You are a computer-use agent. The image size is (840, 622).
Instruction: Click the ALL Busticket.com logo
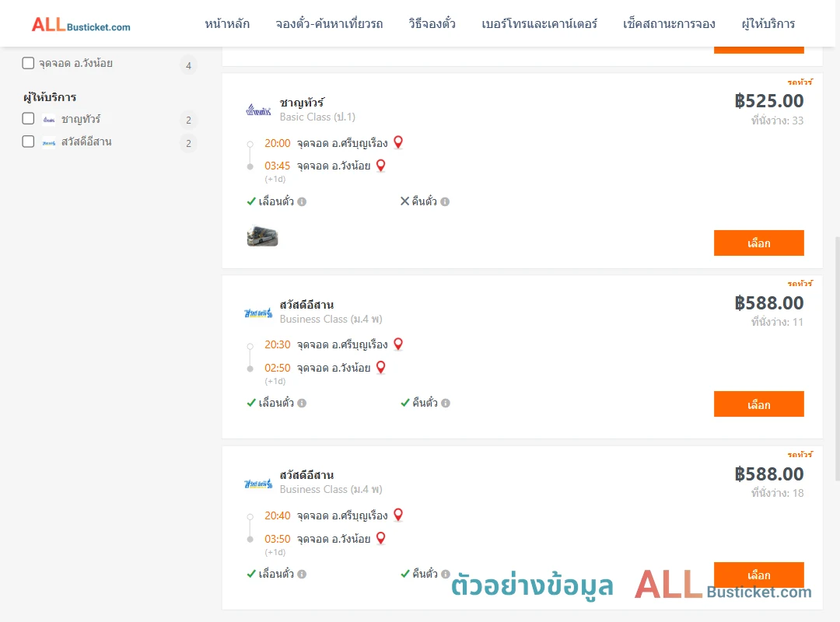click(x=81, y=24)
